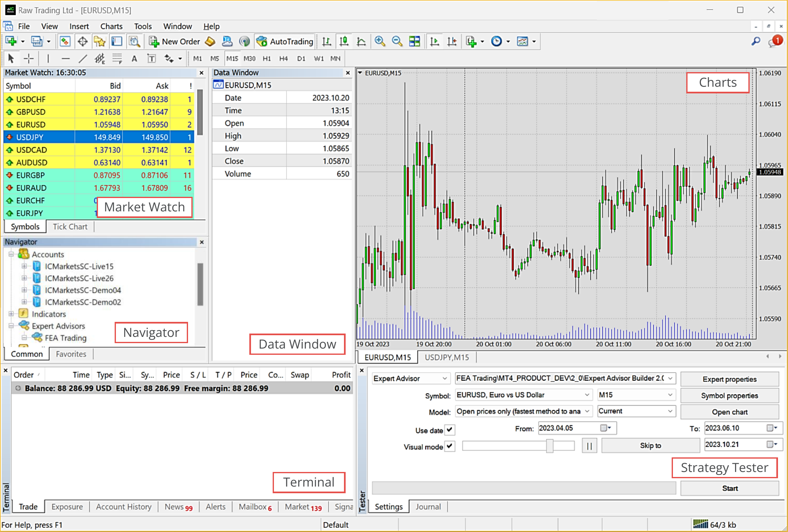The width and height of the screenshot is (788, 532).
Task: Switch timeframe to D1
Action: click(301, 59)
